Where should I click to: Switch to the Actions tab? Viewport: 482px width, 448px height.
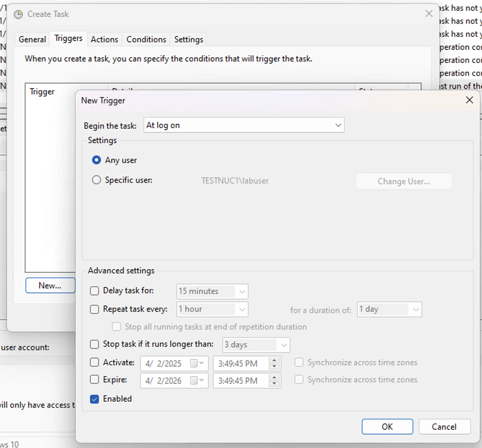pos(104,39)
